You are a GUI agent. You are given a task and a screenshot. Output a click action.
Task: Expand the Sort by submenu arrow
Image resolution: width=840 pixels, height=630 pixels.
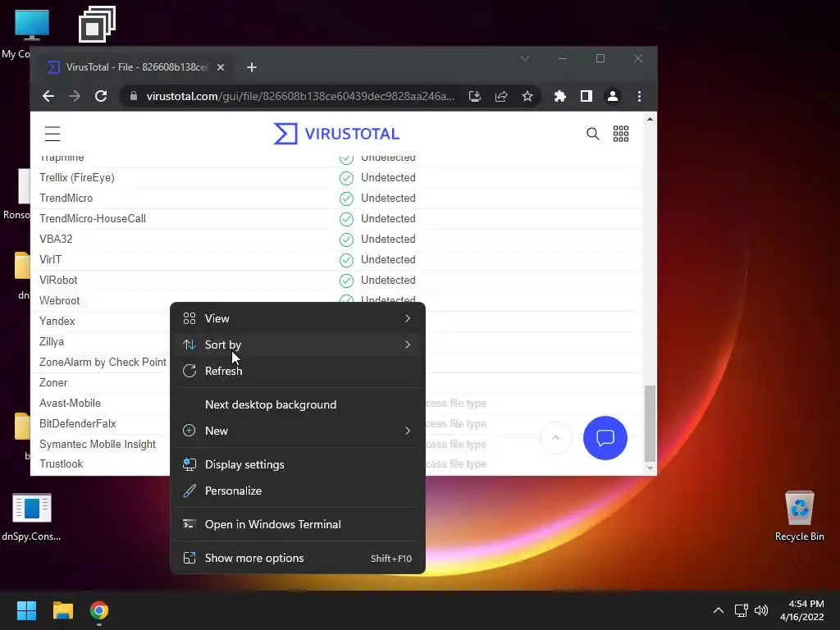click(x=408, y=345)
